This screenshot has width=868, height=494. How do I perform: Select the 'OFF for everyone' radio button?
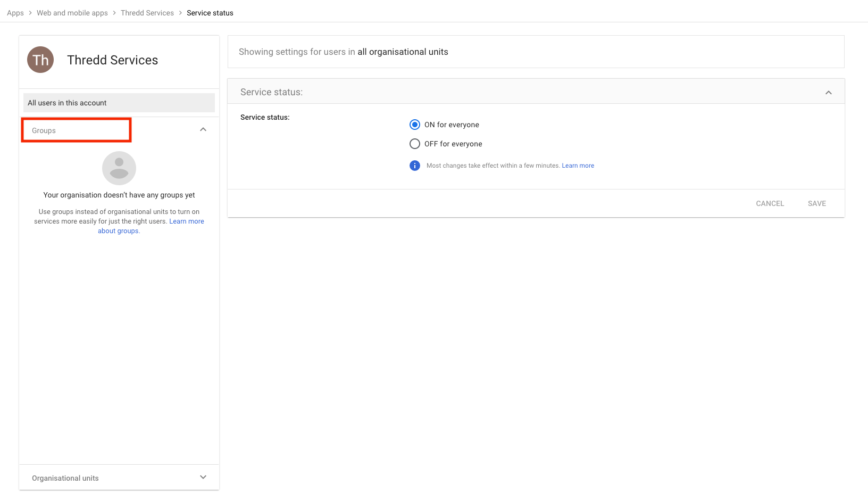[x=415, y=144]
